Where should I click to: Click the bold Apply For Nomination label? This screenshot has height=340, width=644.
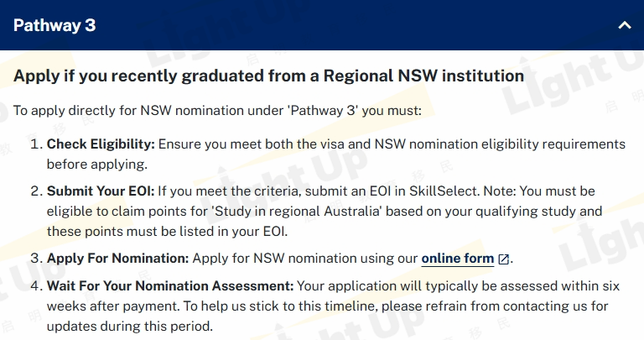tap(118, 259)
